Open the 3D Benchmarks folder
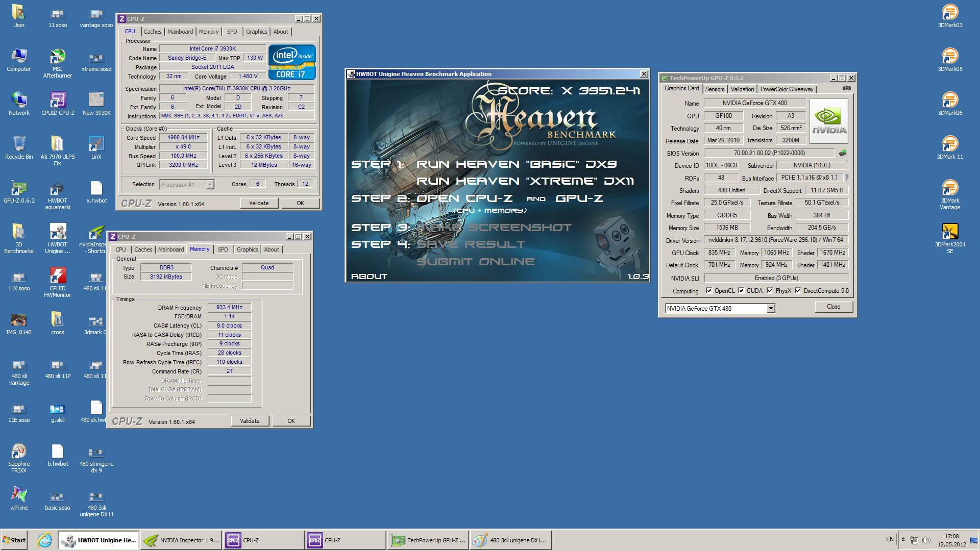Screen dimensions: 980x551 point(19,238)
